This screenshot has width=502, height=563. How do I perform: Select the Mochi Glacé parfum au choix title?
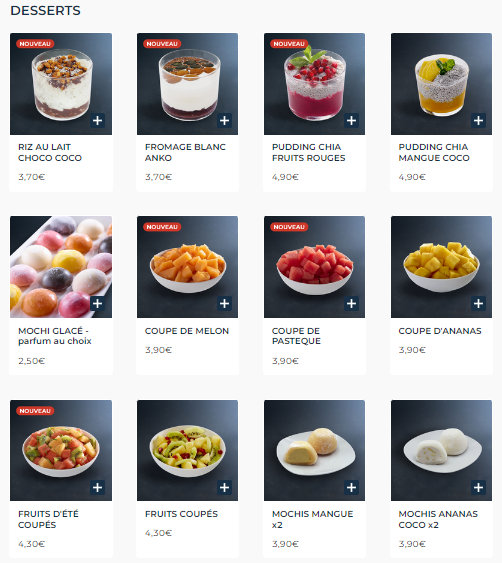point(55,336)
